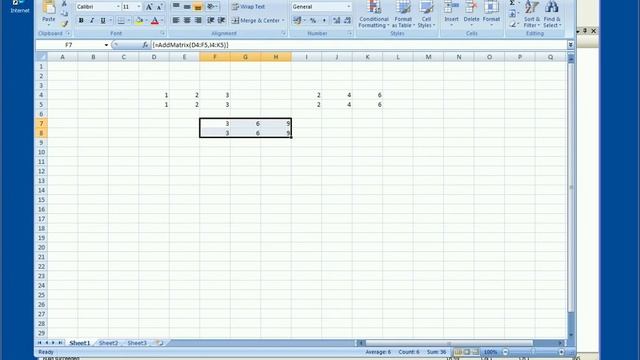Click the Clear eraser icon in the Editing group
Screen dimensions: 640x360
click(x=513, y=24)
